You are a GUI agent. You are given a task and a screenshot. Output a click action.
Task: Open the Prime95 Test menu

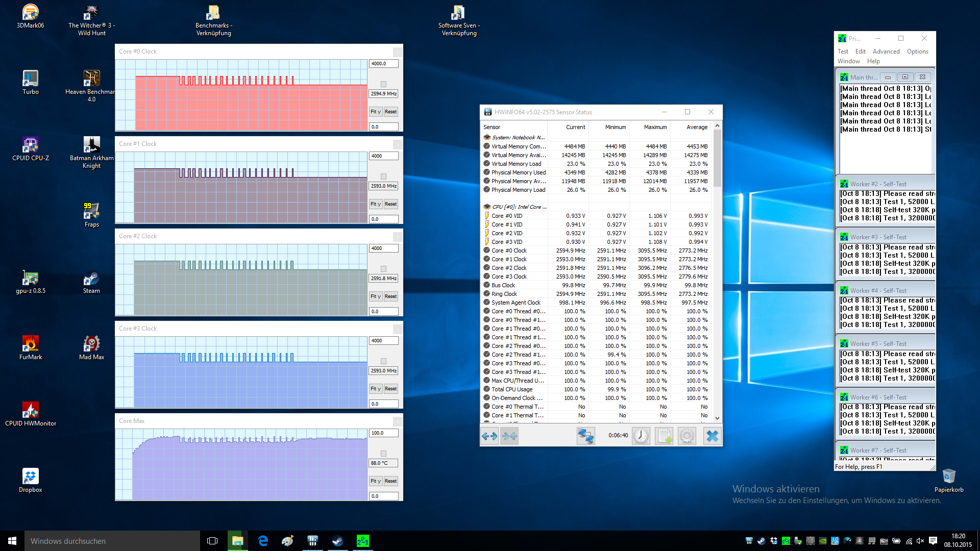[x=843, y=52]
